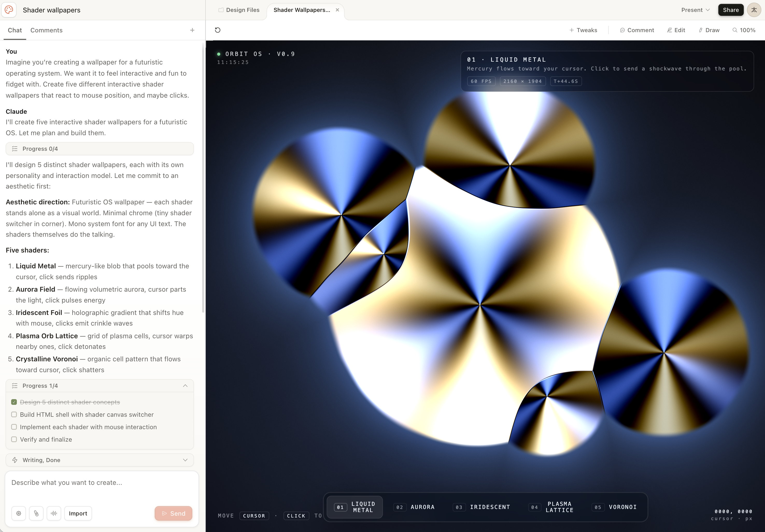Screen dimensions: 765x532
Task: Click the voice waveform icon
Action: pos(54,513)
